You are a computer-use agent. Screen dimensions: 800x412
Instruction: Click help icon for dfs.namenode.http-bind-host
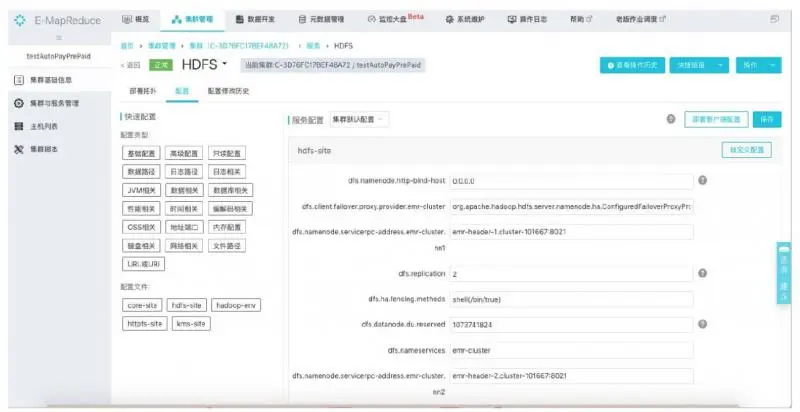(703, 181)
